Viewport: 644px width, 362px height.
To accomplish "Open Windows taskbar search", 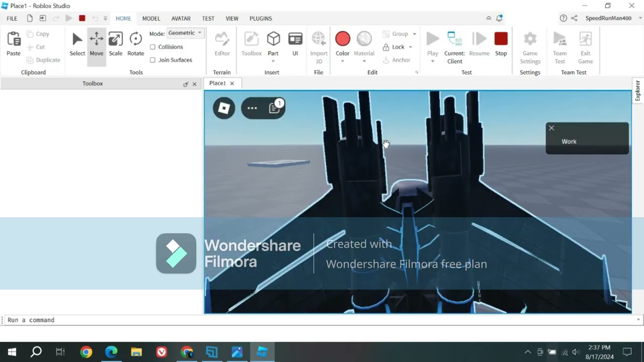I will tap(36, 352).
